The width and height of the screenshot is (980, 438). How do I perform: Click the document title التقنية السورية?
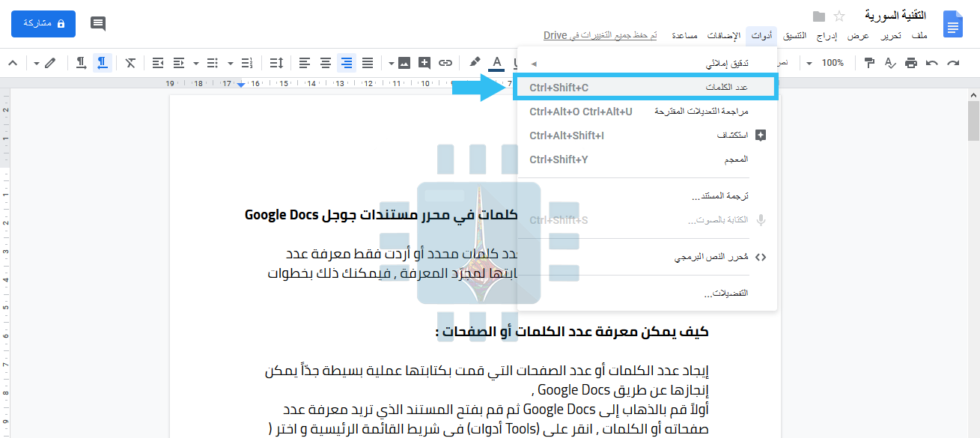click(x=897, y=16)
